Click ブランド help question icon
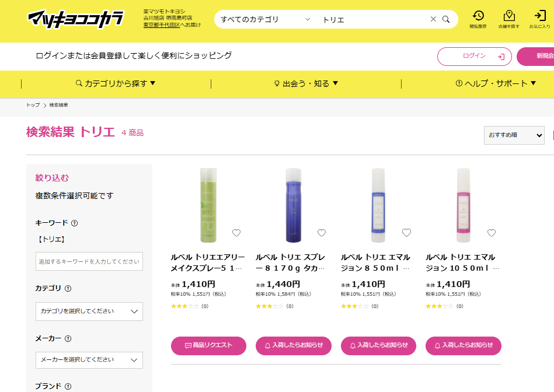 (68, 386)
